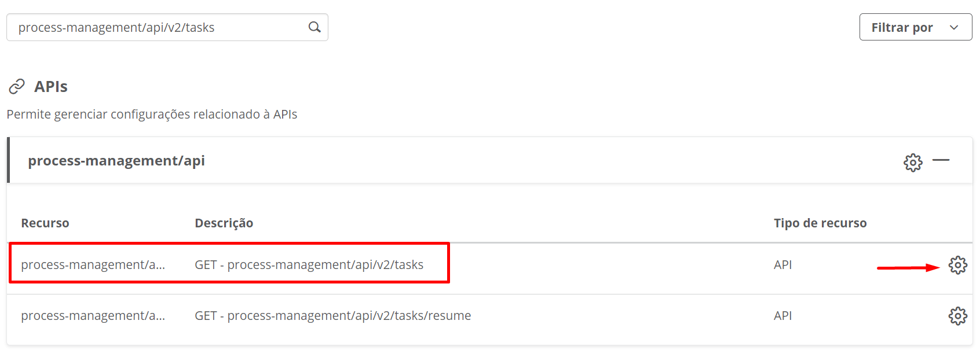Open gear settings of process-management/api group
Image resolution: width=980 pixels, height=361 pixels.
click(x=913, y=163)
